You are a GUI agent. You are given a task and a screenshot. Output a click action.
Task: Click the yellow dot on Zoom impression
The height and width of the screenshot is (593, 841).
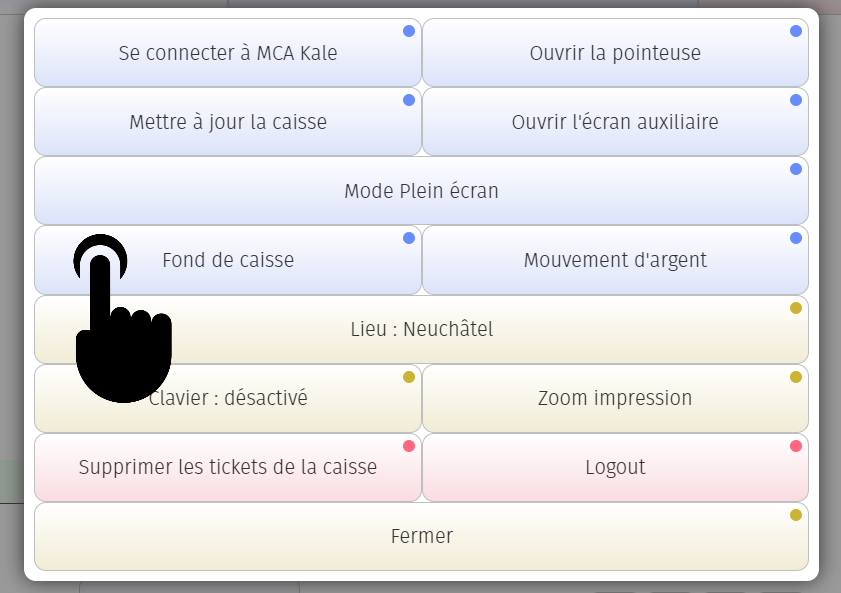796,377
